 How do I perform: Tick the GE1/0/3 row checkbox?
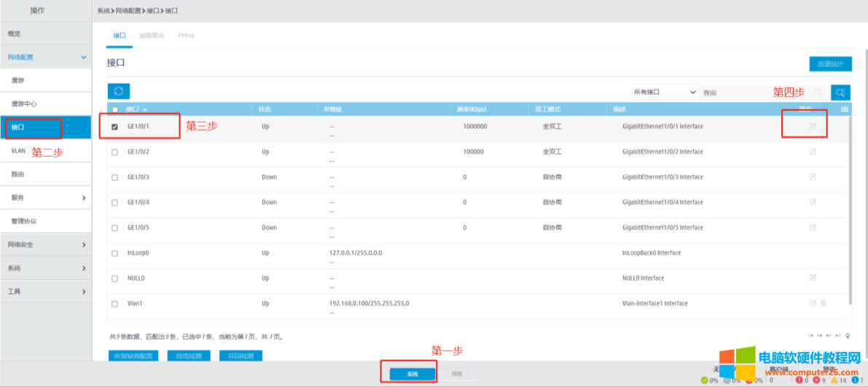point(114,177)
